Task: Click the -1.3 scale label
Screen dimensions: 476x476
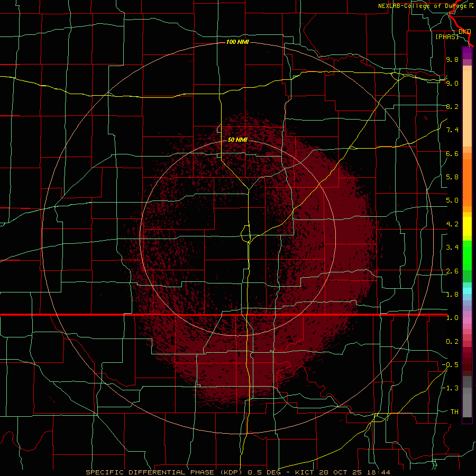Action: coord(450,388)
